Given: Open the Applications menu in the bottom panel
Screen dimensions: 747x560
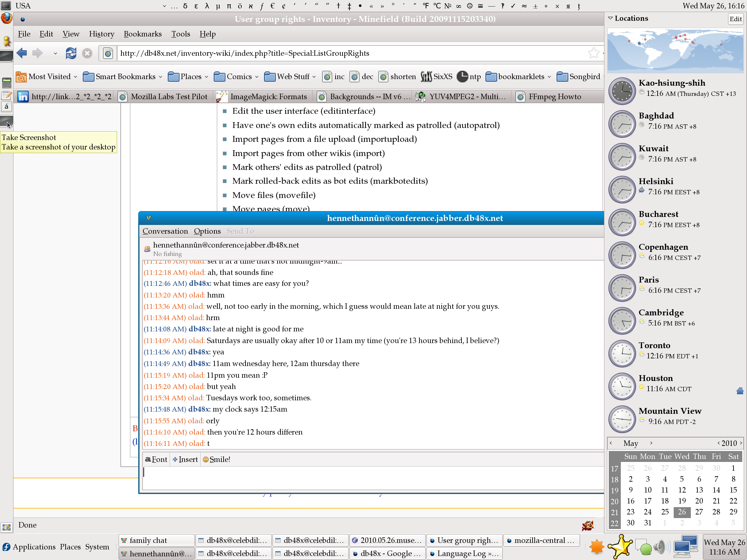Looking at the screenshot, I should coord(30,547).
